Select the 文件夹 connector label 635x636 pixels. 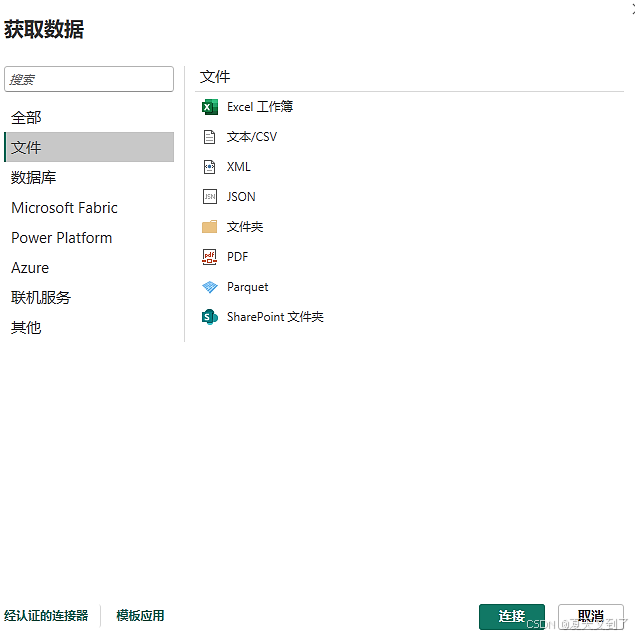[245, 227]
